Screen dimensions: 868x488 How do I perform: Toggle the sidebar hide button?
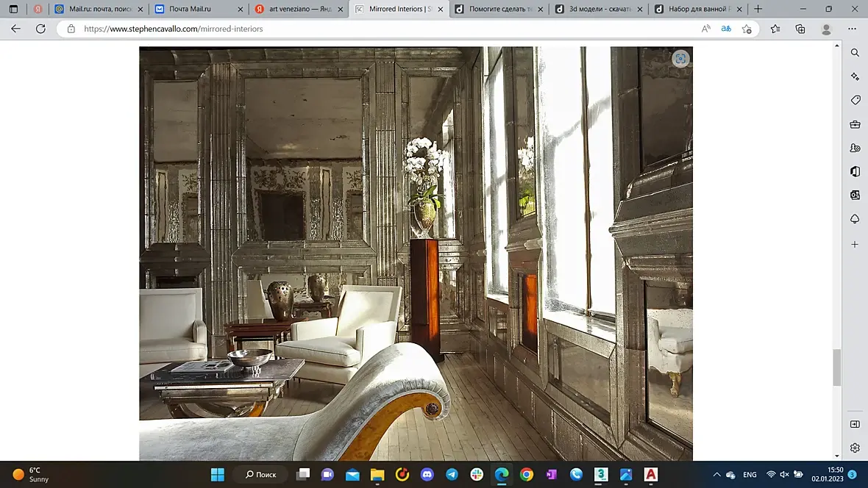[855, 424]
